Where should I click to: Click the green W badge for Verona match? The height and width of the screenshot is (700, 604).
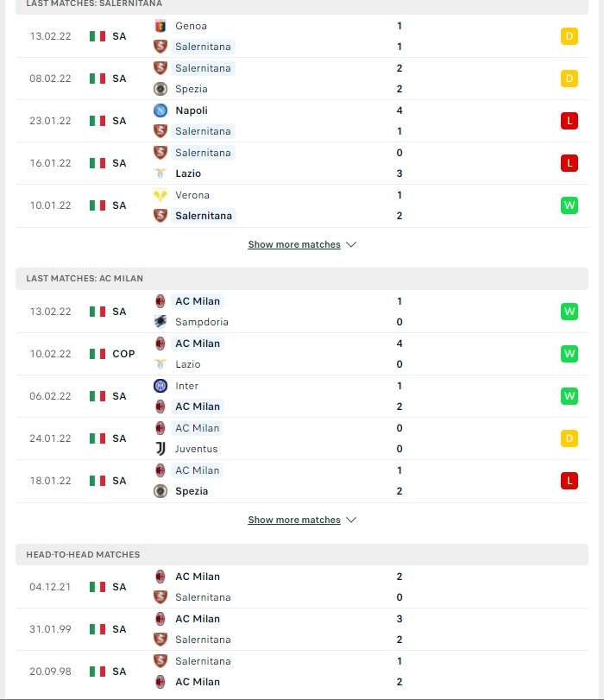(569, 205)
